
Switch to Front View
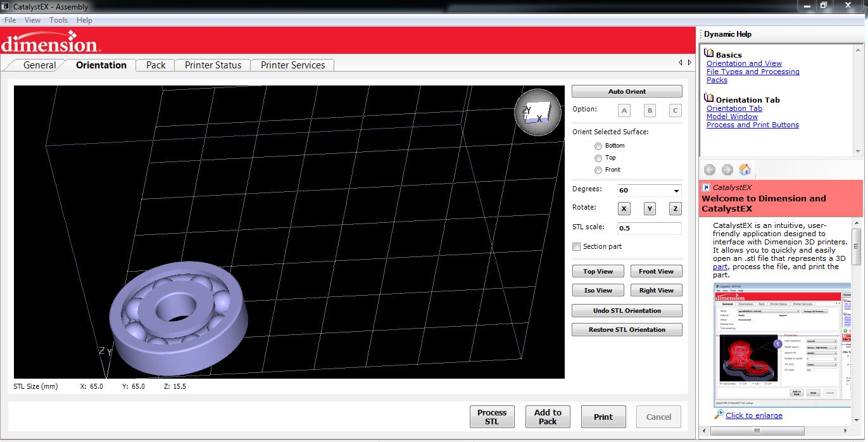656,271
